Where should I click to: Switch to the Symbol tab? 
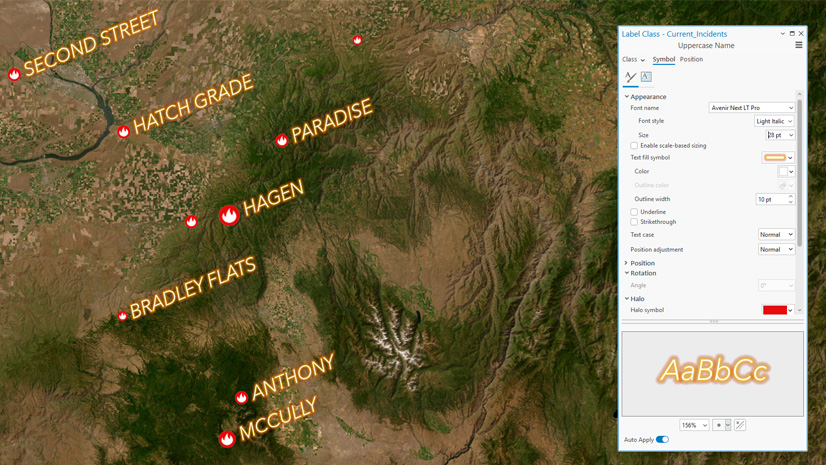(x=663, y=60)
